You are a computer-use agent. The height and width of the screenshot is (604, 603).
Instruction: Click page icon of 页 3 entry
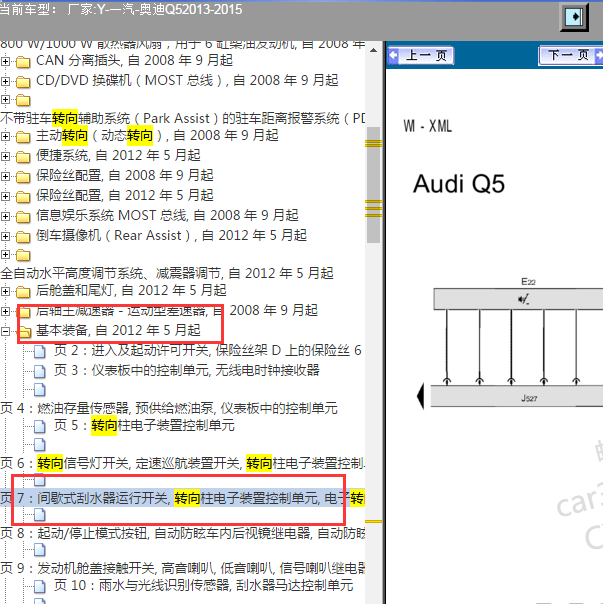[40, 371]
